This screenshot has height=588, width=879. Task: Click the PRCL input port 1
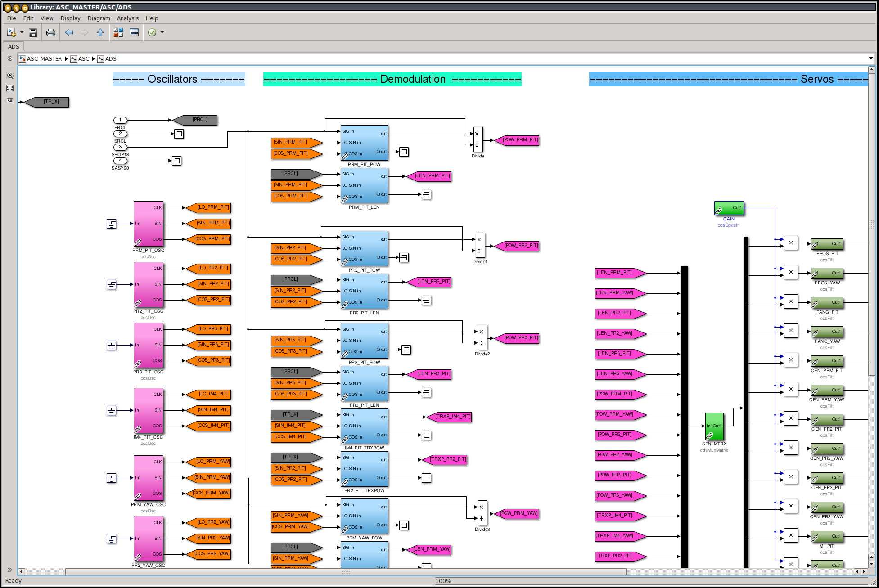pyautogui.click(x=120, y=120)
